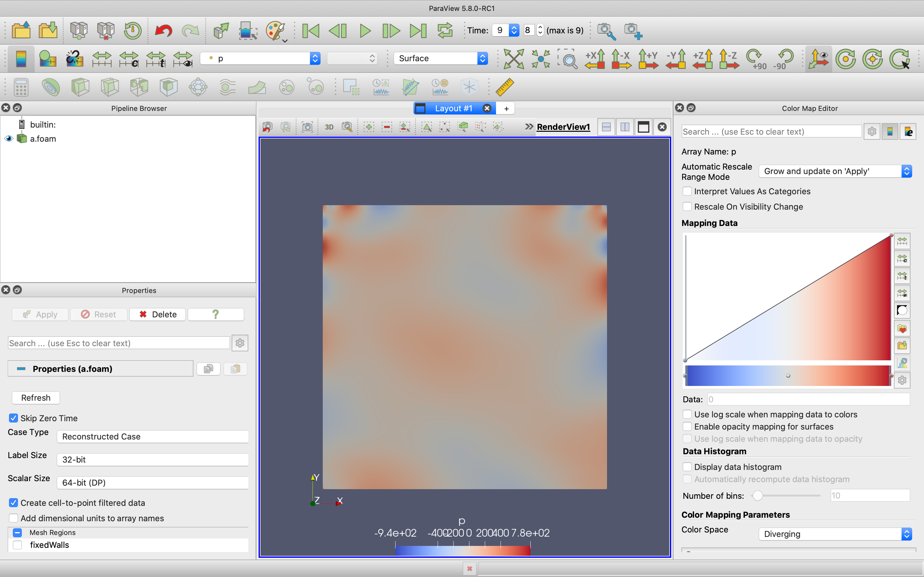The height and width of the screenshot is (577, 924).
Task: Uncheck Skip Zero Time checkbox
Action: pos(13,418)
